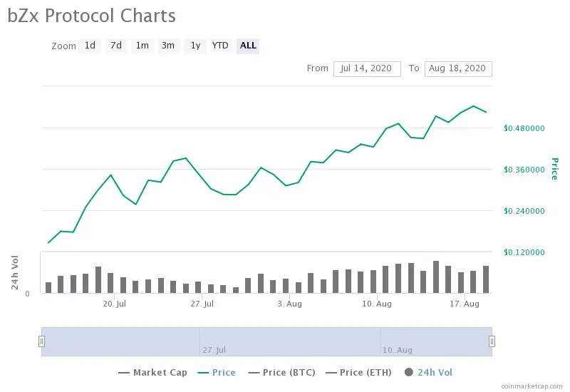Click the 20. Jul date axis label
This screenshot has width=570, height=392.
115,304
